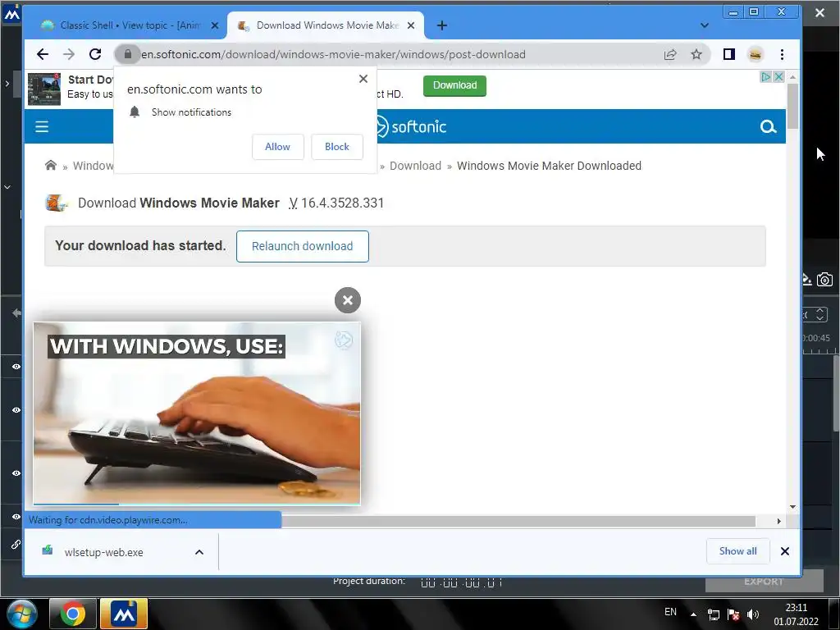Image resolution: width=840 pixels, height=630 pixels.
Task: Open the Download breadcrumb link
Action: coord(415,166)
